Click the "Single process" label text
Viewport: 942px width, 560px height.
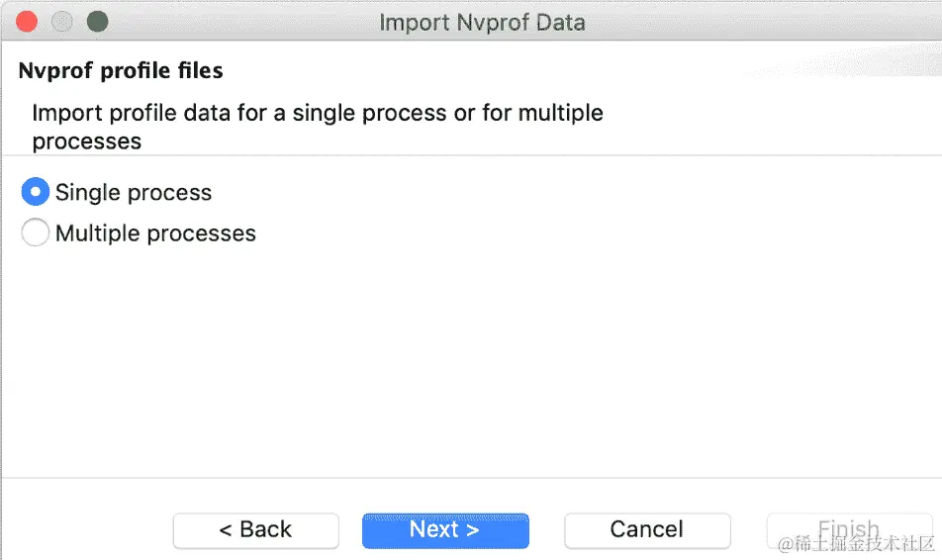[134, 193]
